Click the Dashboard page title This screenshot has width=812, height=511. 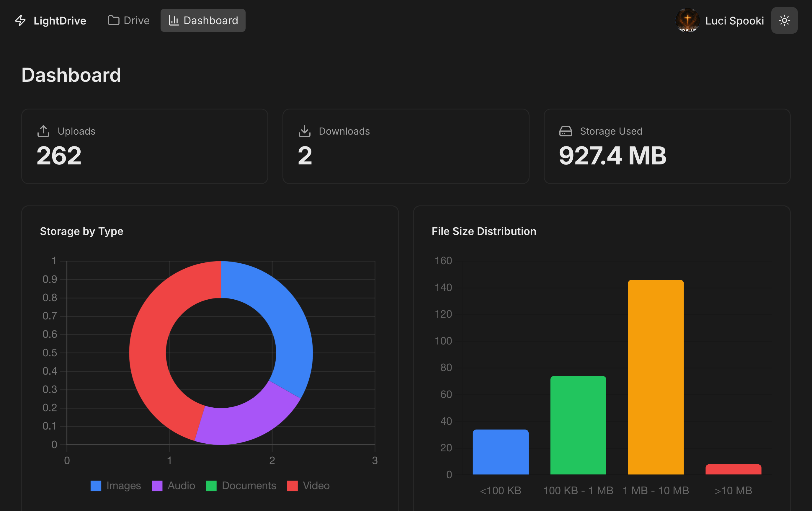pyautogui.click(x=71, y=75)
